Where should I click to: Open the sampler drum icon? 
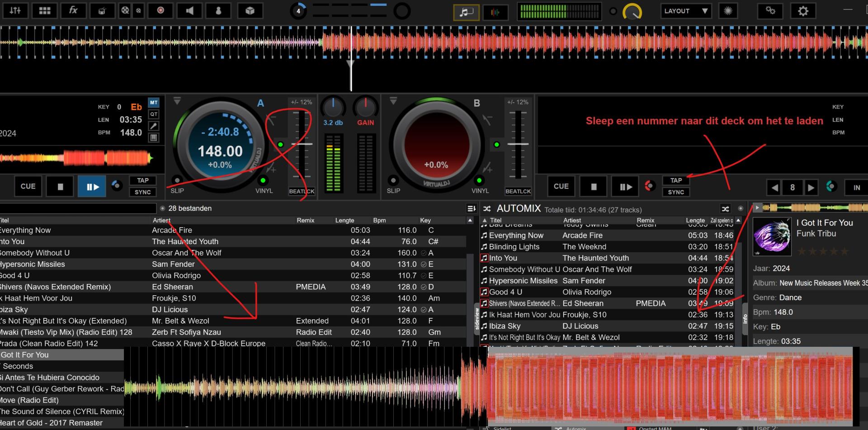[102, 10]
